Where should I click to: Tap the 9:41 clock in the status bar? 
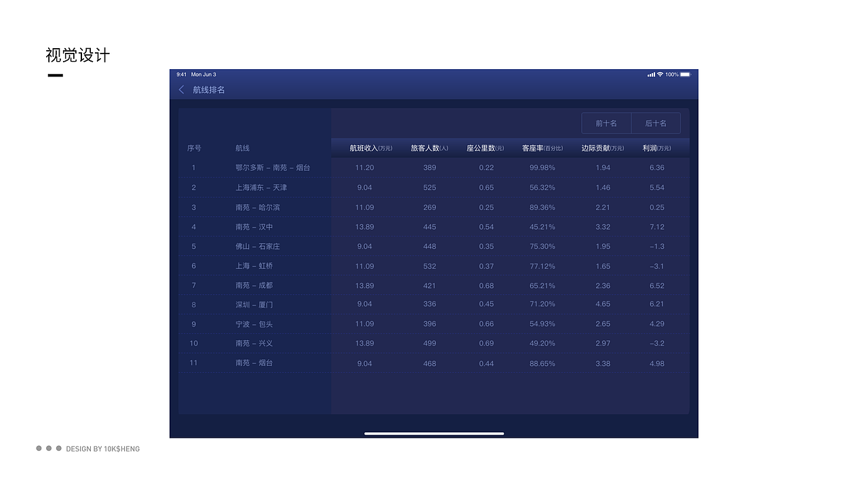tap(181, 75)
